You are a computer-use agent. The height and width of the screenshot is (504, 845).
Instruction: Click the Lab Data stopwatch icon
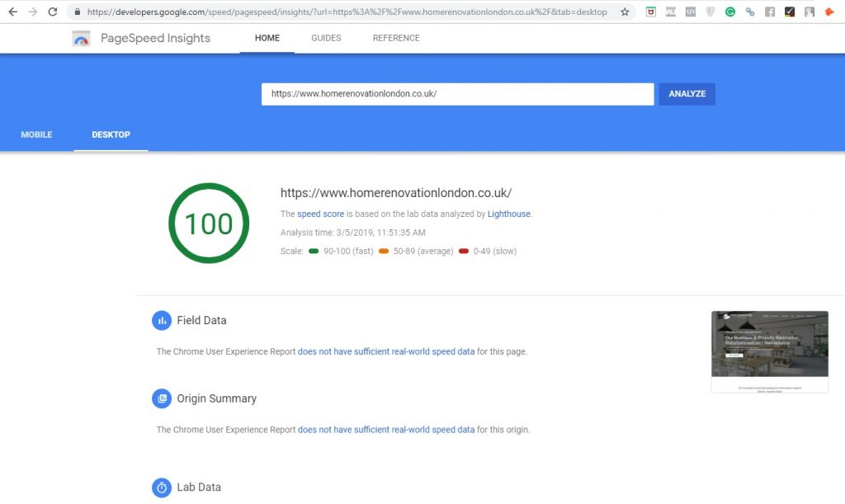(162, 488)
